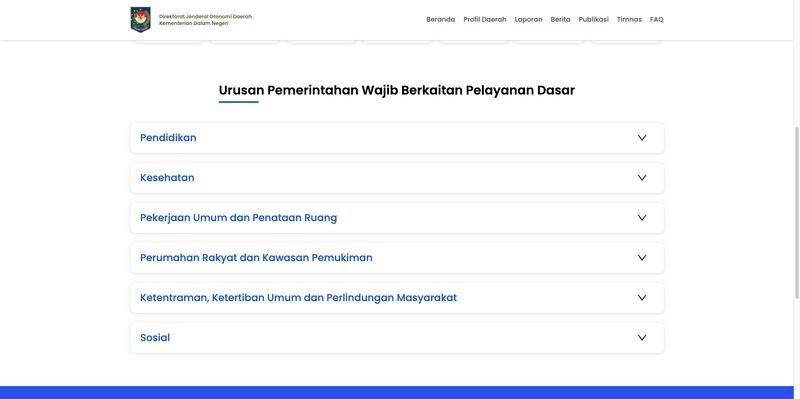Click the page vertical scrollbar thumb
This screenshot has width=800, height=399.
[797, 213]
